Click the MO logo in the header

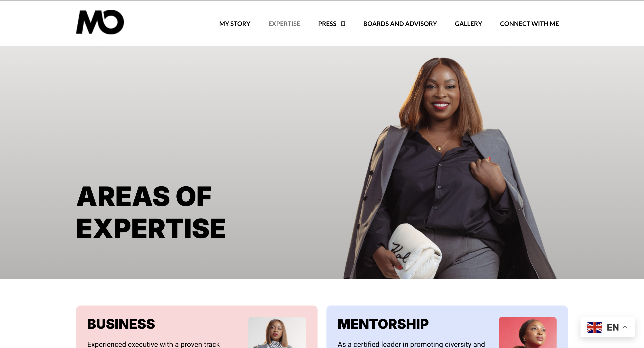coord(100,22)
